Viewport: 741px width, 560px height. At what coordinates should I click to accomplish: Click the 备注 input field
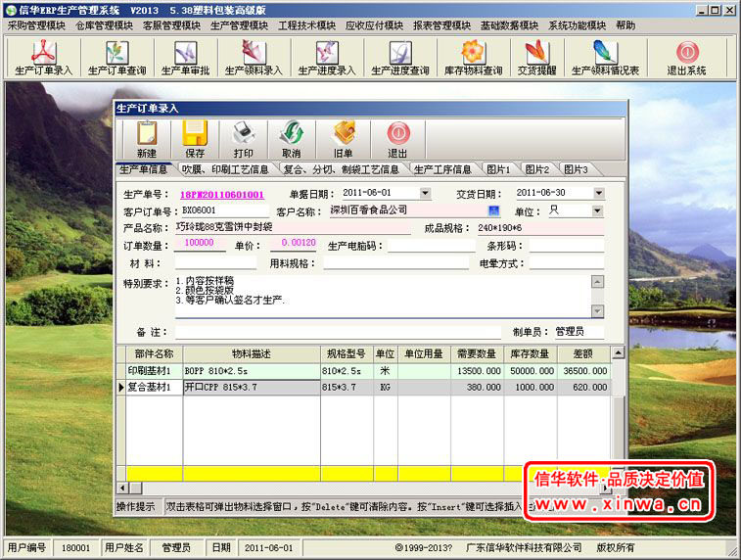pyautogui.click(x=338, y=332)
